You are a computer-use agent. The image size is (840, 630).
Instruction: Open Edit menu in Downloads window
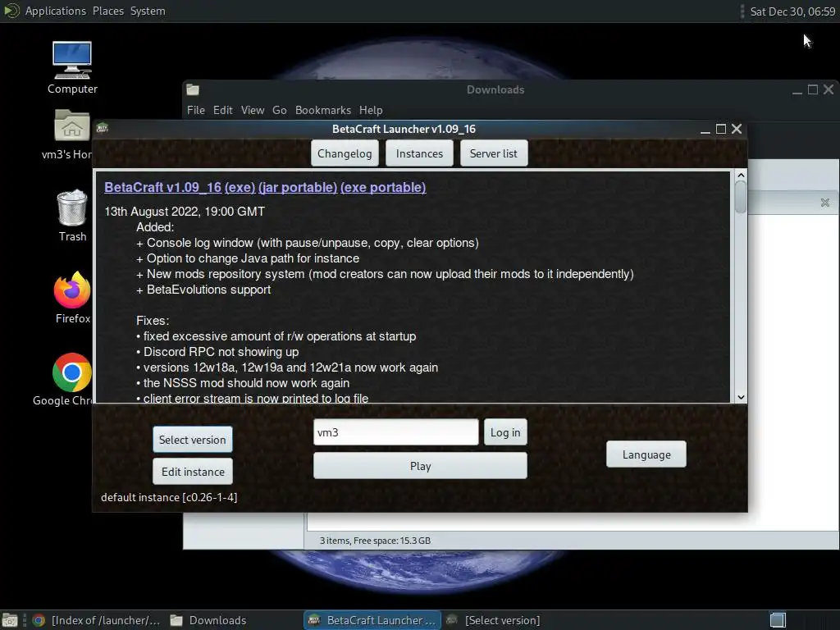click(x=223, y=110)
